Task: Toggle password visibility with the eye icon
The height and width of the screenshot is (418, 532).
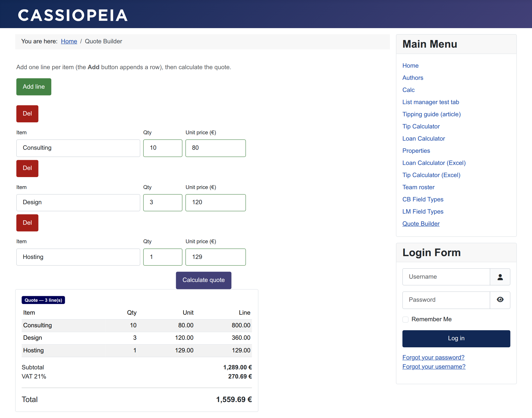Action: click(500, 300)
